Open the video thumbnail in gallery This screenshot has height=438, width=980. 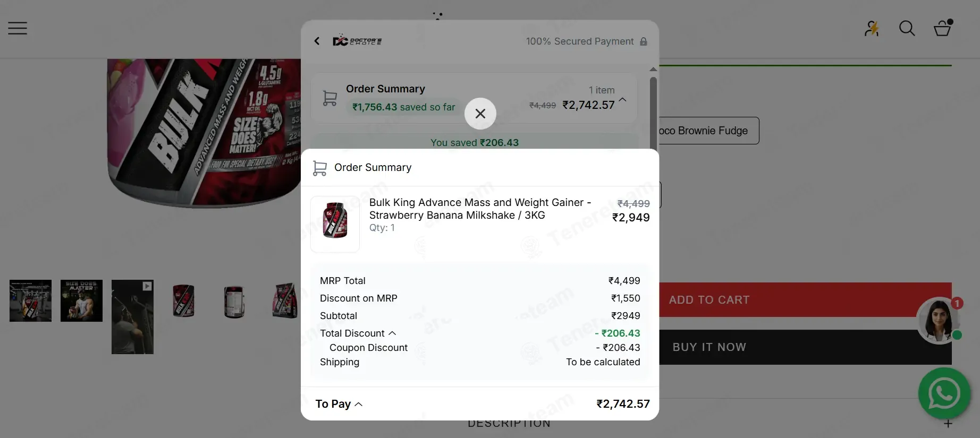(x=132, y=316)
